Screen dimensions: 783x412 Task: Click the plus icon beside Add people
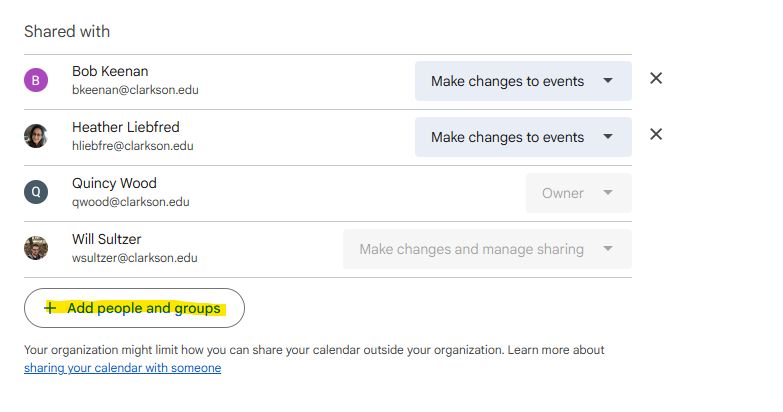50,308
